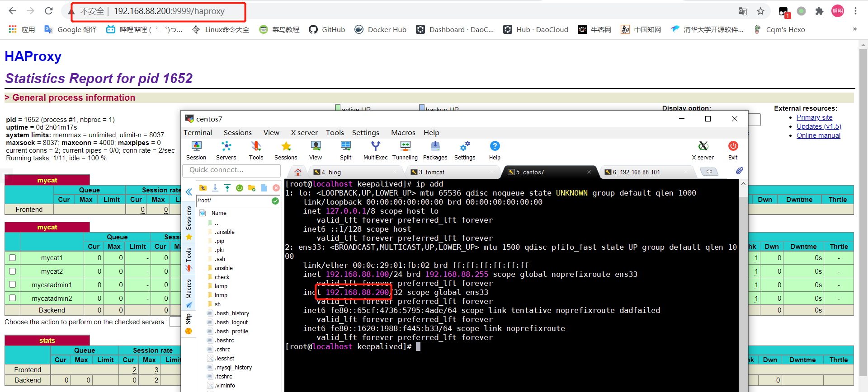
Task: Open the Sessions menu in menu bar
Action: pos(238,132)
